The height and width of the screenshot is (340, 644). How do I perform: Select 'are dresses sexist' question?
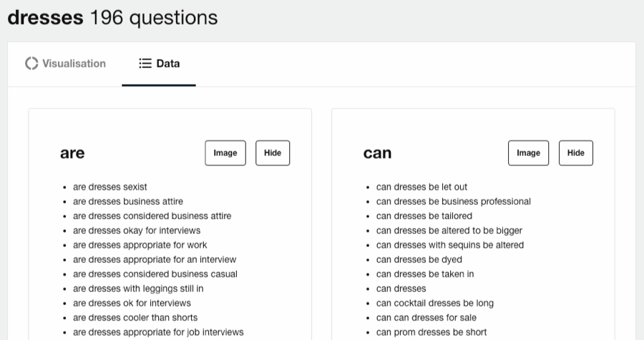110,187
